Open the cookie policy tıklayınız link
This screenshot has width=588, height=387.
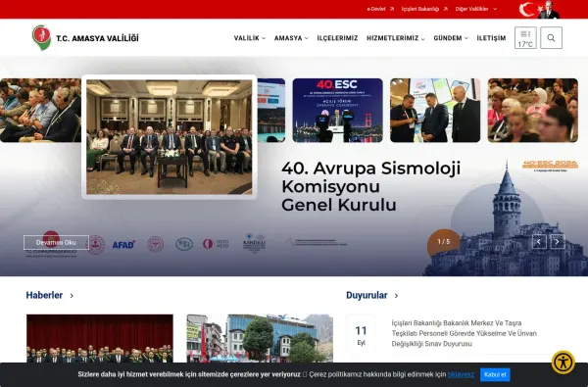[x=461, y=374]
